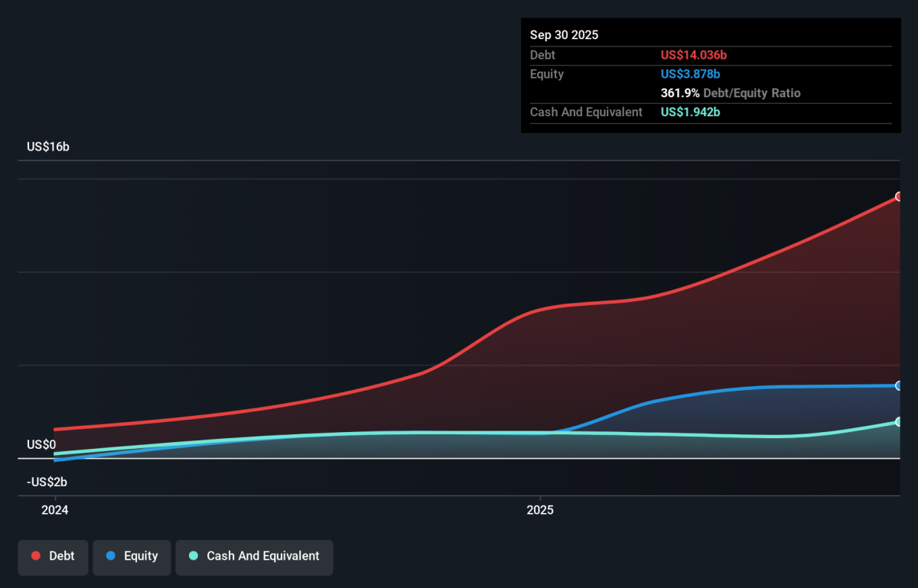Image resolution: width=918 pixels, height=588 pixels.
Task: Toggle Cash And Equivalent legend item
Action: point(254,556)
